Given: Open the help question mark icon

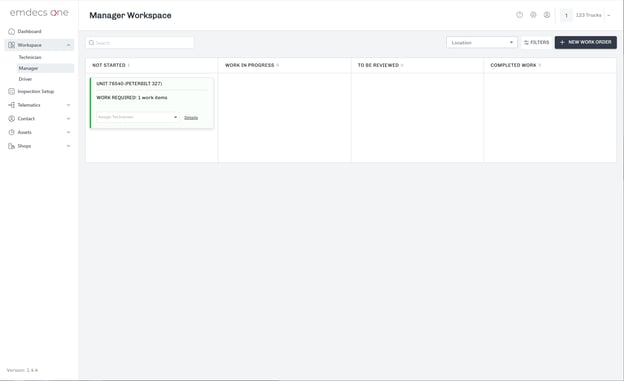Looking at the screenshot, I should (x=519, y=15).
